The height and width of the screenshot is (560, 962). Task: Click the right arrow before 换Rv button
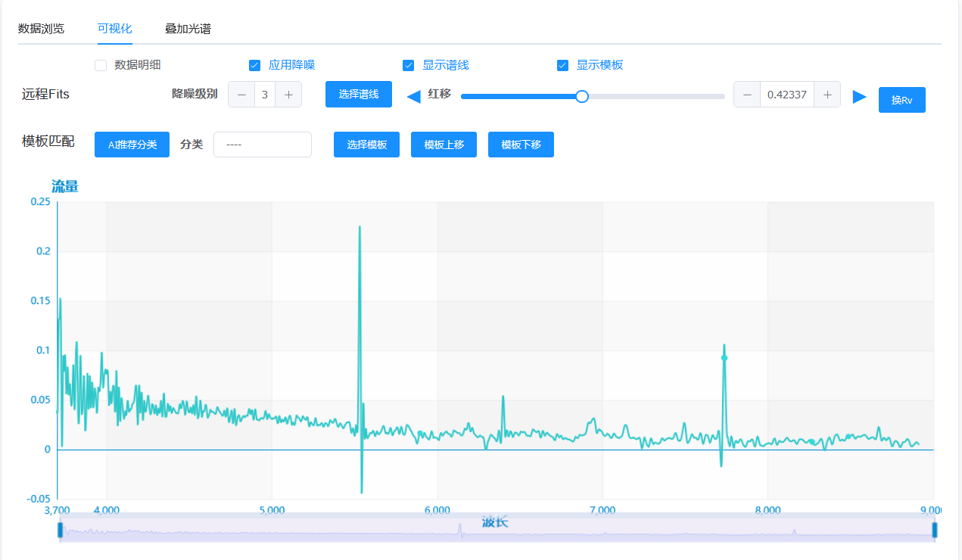pyautogui.click(x=859, y=96)
